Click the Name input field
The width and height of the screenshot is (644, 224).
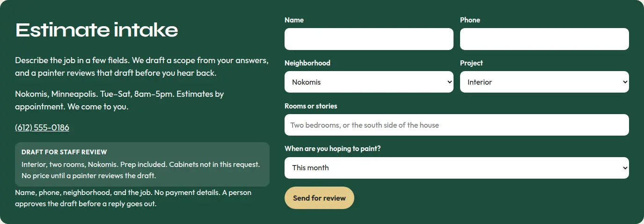click(x=369, y=39)
